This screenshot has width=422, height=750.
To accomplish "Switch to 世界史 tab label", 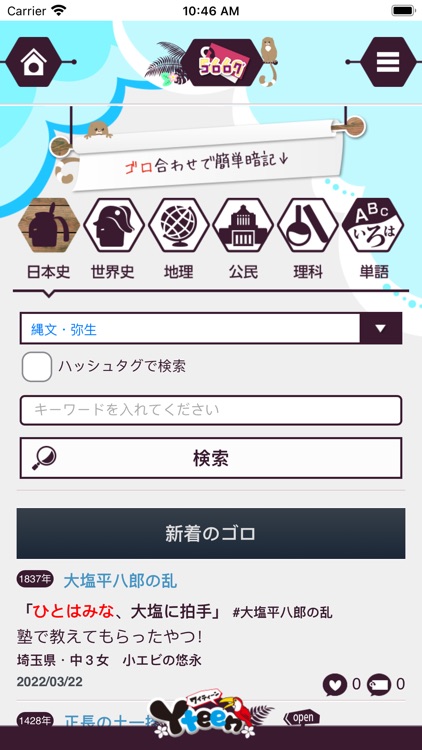I will [112, 272].
